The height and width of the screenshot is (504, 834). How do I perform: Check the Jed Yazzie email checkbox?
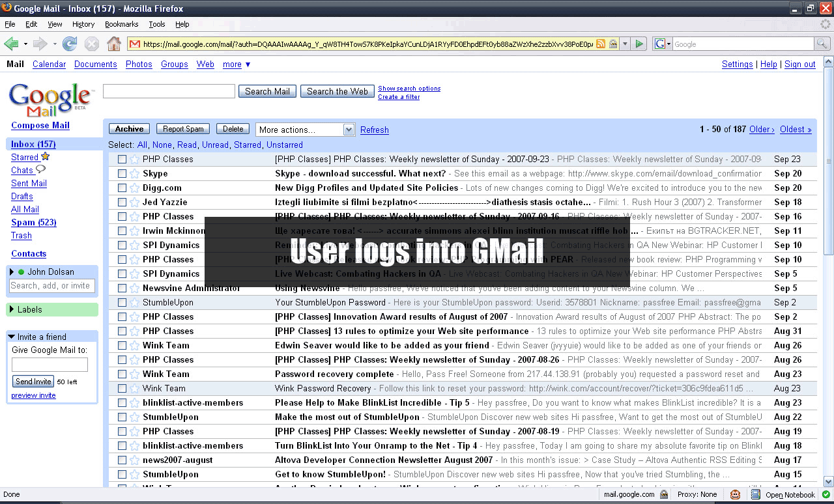pos(122,203)
